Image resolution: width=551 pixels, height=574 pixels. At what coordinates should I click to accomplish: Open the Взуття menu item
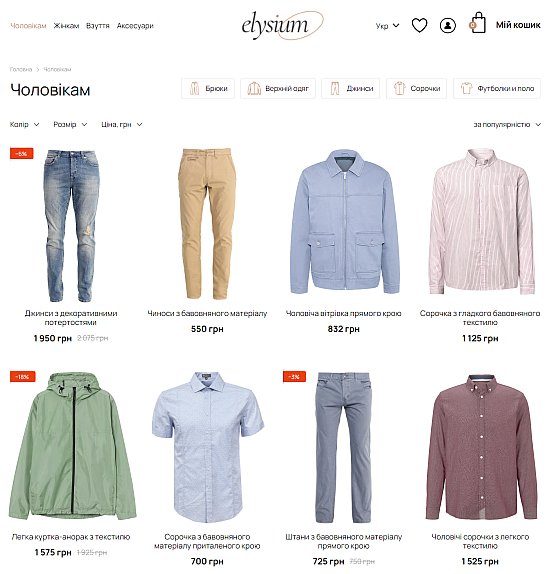(98, 26)
